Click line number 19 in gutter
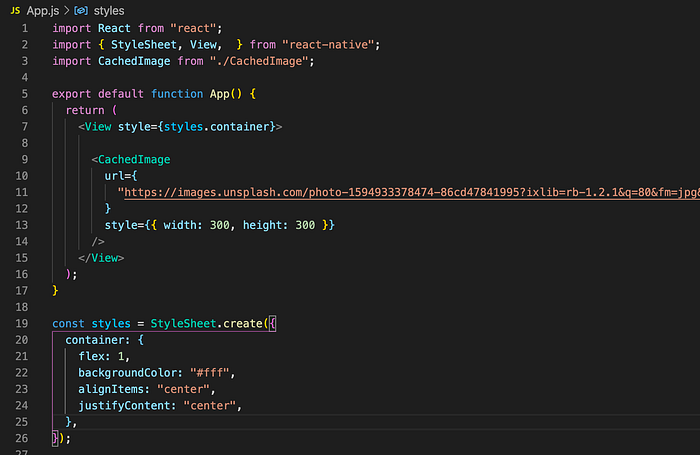700x455 pixels. click(x=21, y=323)
